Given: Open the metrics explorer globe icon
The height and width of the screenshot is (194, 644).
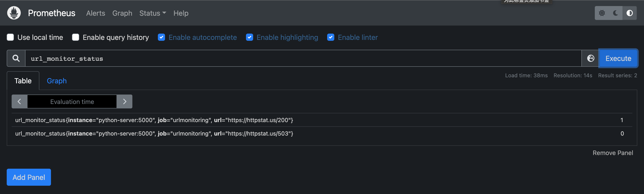Looking at the screenshot, I should click(591, 58).
